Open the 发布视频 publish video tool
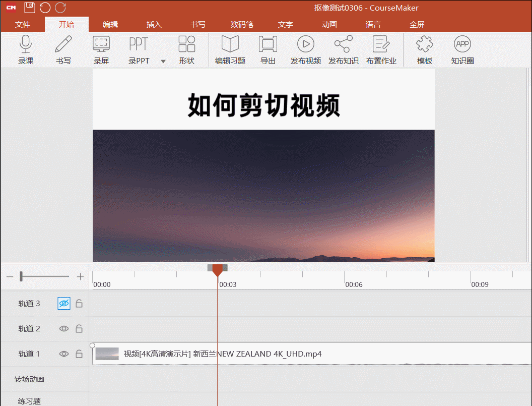532x406 pixels. [x=305, y=49]
